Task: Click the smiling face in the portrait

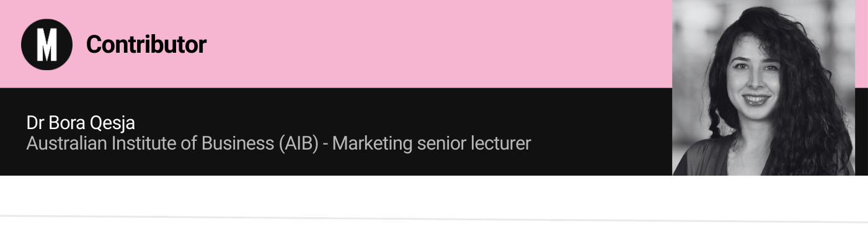Action: [x=753, y=78]
